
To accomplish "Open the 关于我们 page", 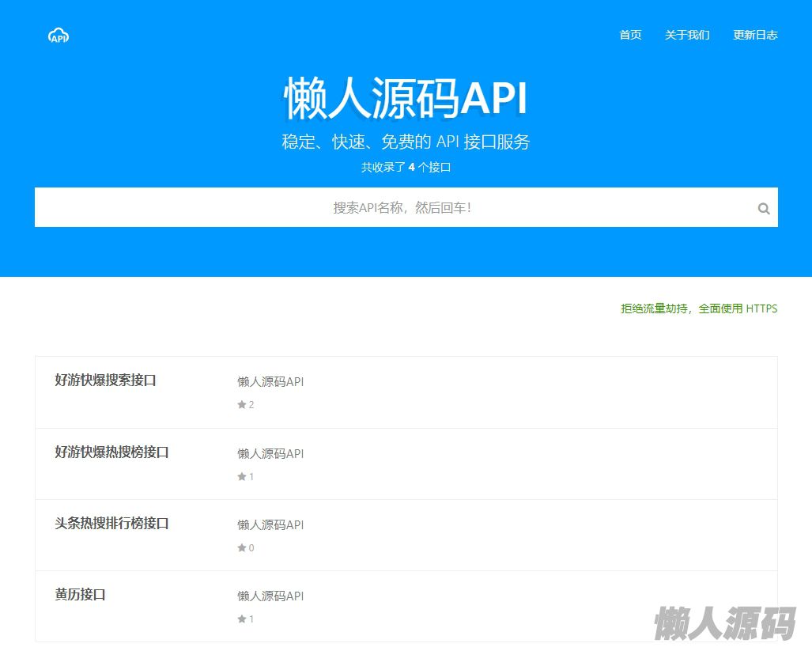I will [x=687, y=35].
